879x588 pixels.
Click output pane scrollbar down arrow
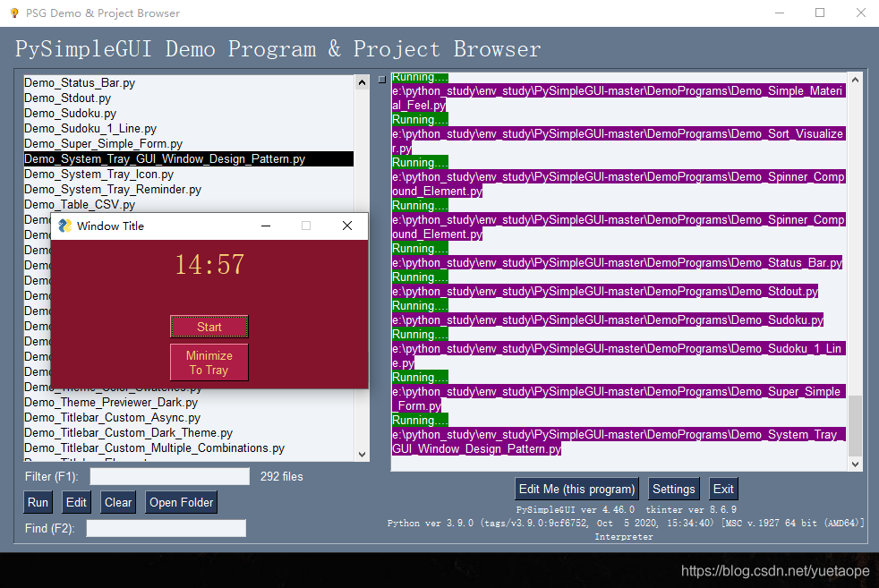point(855,464)
